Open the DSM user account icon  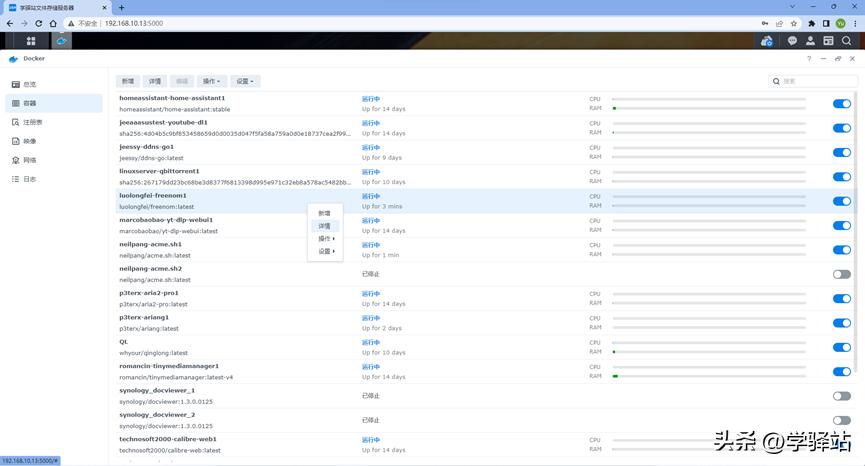click(x=810, y=41)
